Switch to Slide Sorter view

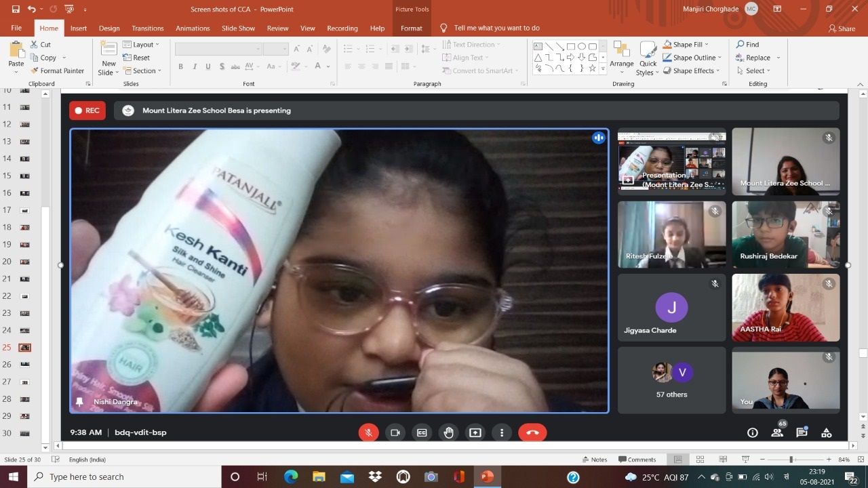coord(700,460)
